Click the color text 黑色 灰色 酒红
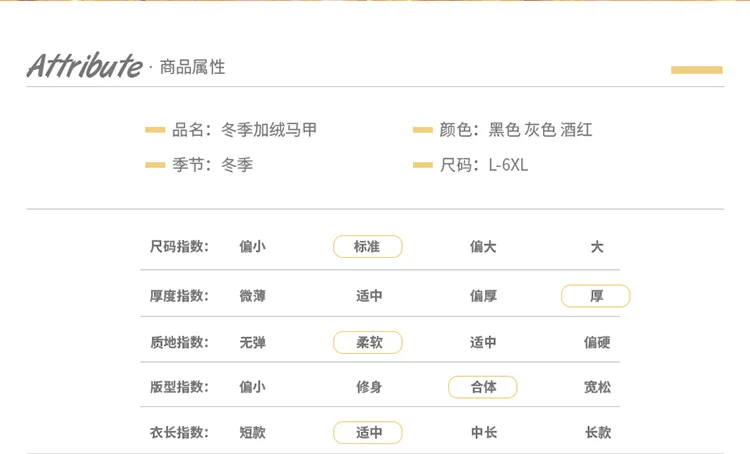750x454 pixels. point(540,130)
